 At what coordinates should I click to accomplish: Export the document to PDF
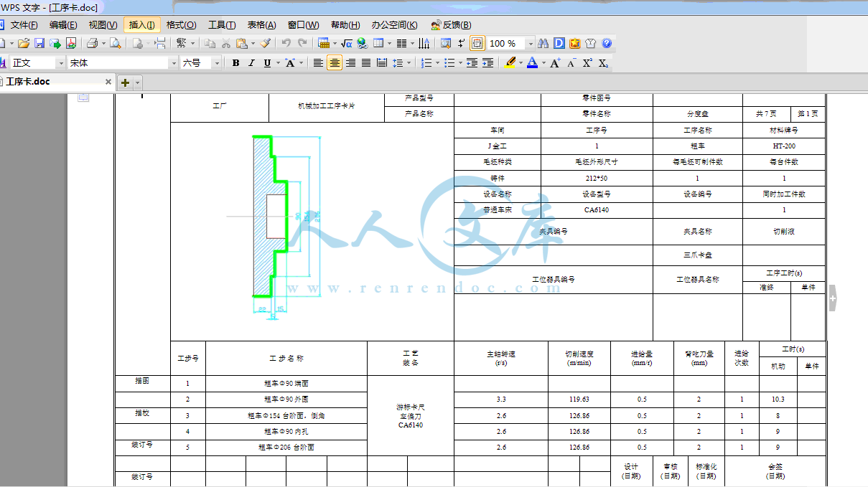[x=71, y=43]
